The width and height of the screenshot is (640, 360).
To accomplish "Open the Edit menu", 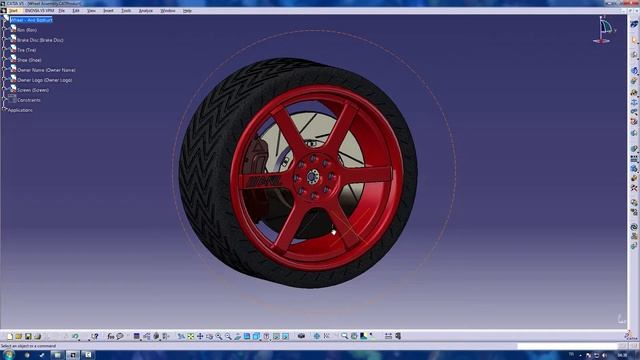I will tap(76, 11).
